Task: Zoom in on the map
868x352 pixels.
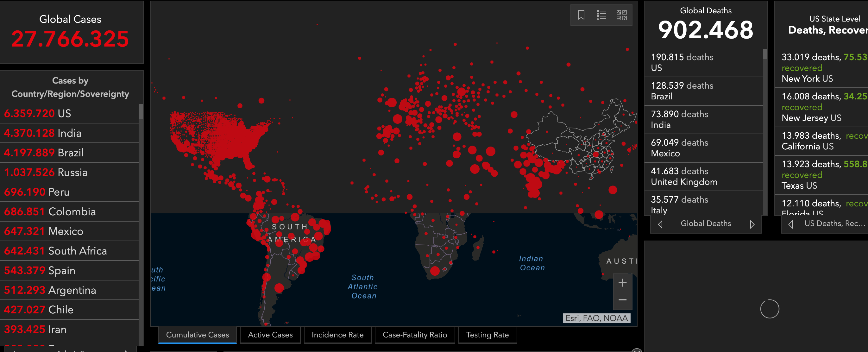Action: [x=622, y=283]
